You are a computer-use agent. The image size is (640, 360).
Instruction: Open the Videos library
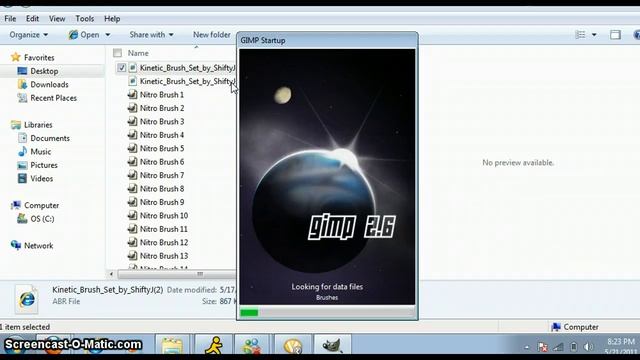click(x=41, y=179)
